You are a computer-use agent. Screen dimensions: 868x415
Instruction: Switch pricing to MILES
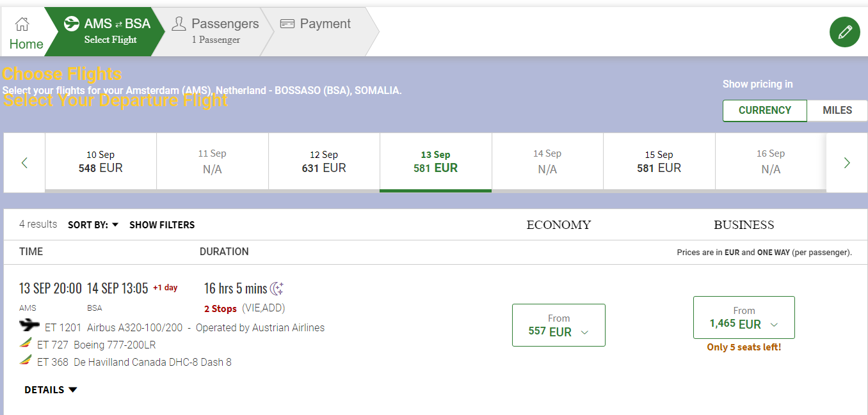pos(837,110)
